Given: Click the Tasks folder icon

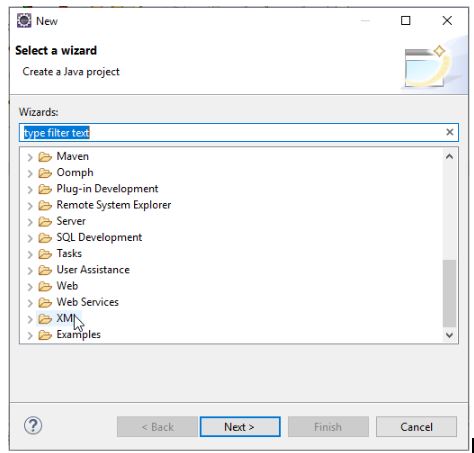Looking at the screenshot, I should [45, 254].
